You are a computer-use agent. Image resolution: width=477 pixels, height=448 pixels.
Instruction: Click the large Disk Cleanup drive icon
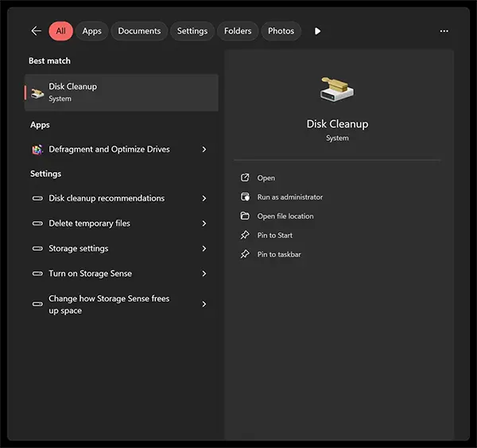tap(337, 89)
